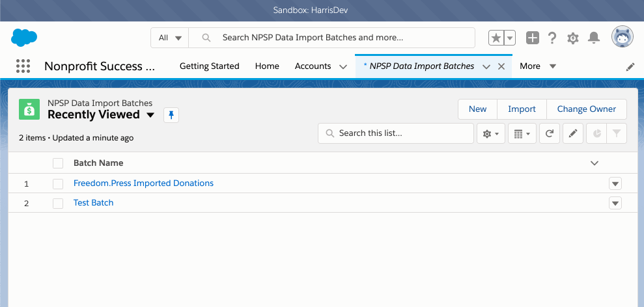The height and width of the screenshot is (307, 644).
Task: Open the list view controls gear
Action: tap(491, 133)
